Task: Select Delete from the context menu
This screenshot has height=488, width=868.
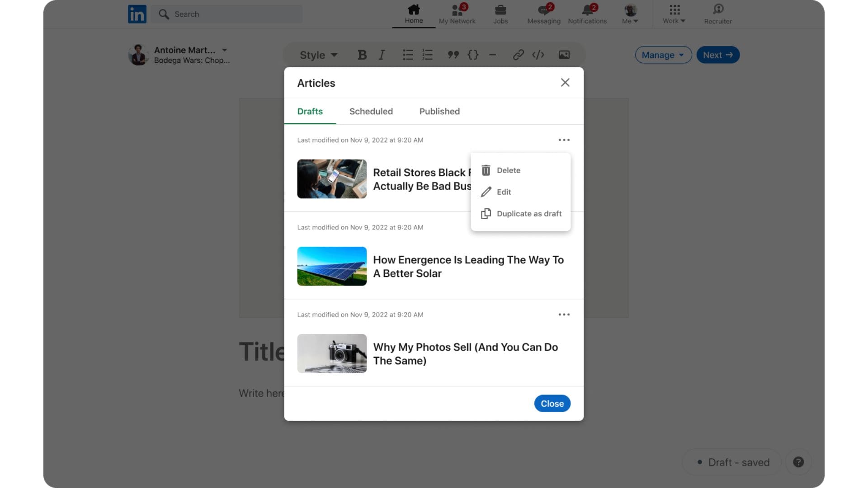Action: (x=508, y=170)
